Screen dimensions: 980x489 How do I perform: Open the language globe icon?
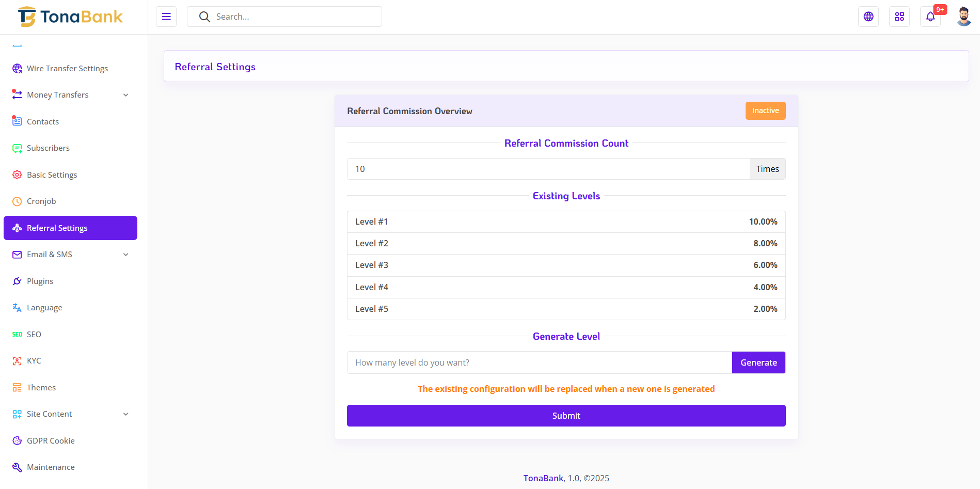(868, 17)
